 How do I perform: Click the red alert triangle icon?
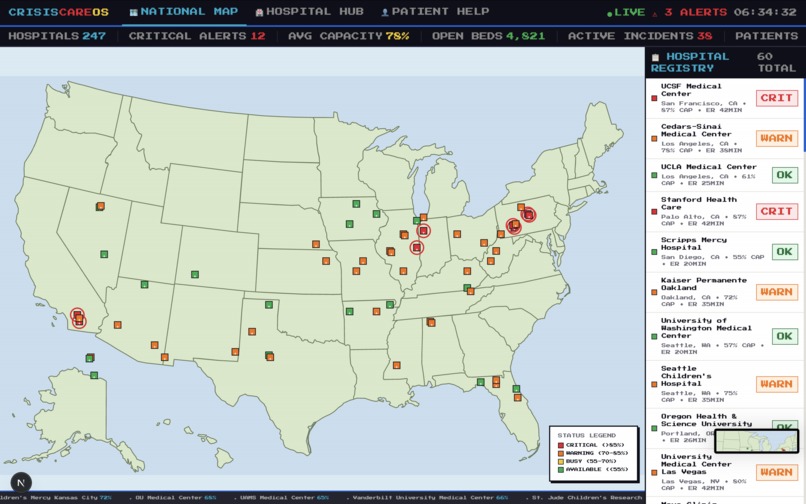(x=655, y=13)
